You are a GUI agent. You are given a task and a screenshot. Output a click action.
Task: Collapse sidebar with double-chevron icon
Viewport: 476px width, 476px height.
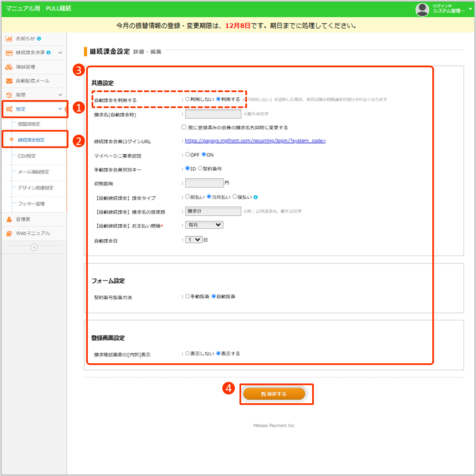34,247
